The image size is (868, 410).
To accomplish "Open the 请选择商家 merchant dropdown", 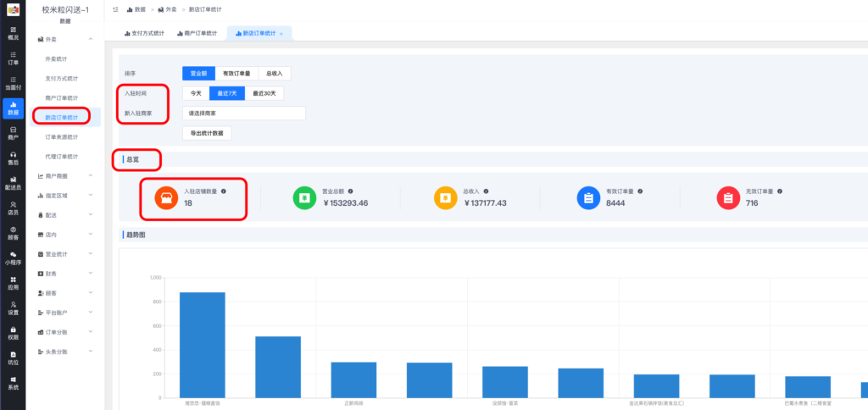I will tap(243, 113).
